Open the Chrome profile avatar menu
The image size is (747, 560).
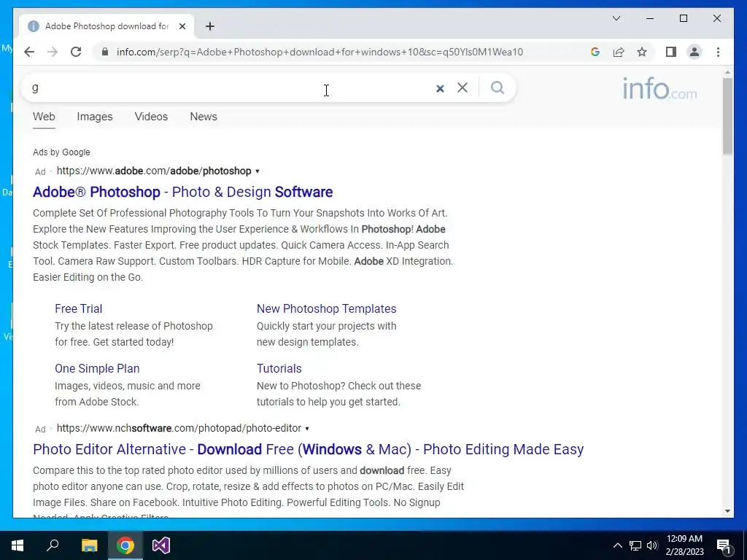click(694, 52)
